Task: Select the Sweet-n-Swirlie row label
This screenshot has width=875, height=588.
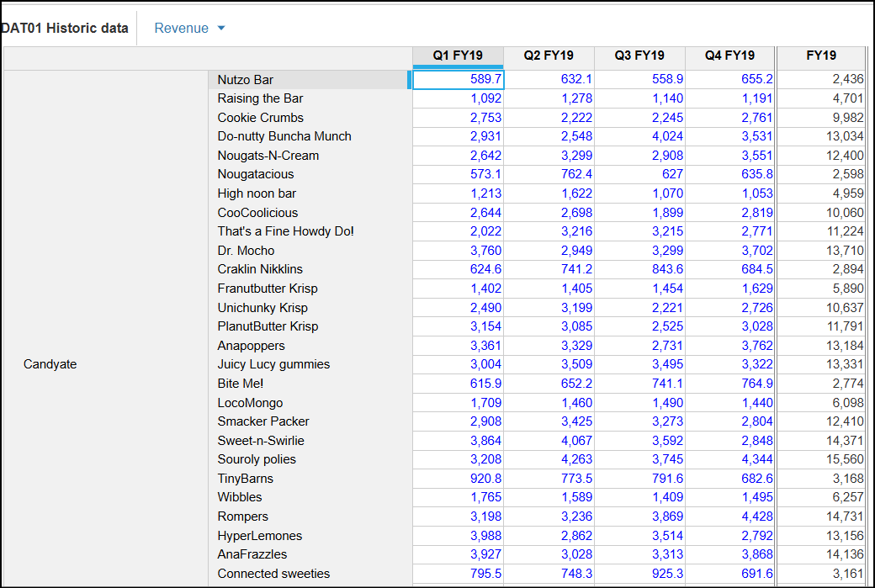Action: tap(310, 440)
